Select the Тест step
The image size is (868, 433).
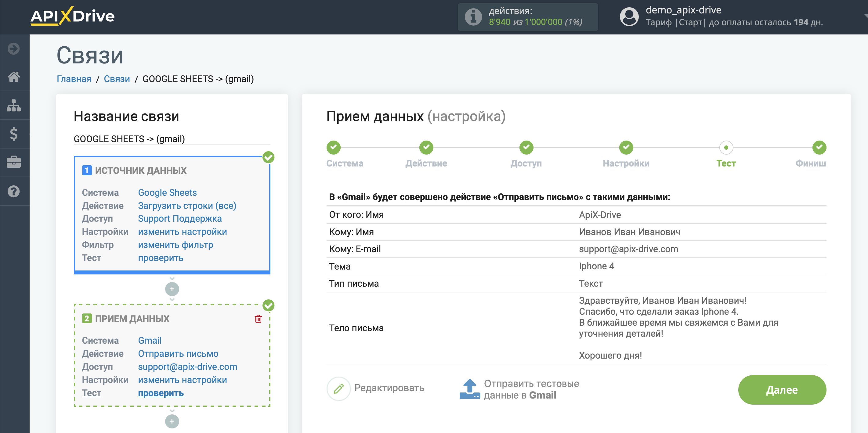726,147
